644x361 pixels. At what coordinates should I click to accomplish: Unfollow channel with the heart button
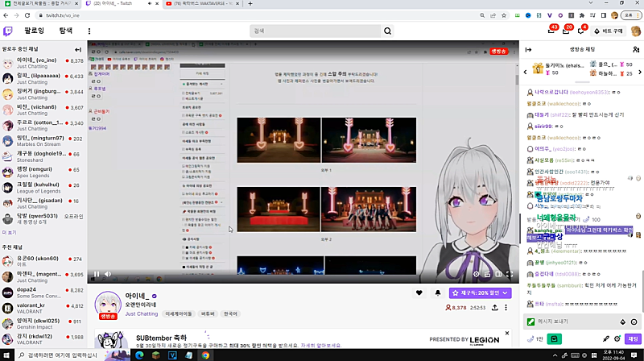coord(419,293)
